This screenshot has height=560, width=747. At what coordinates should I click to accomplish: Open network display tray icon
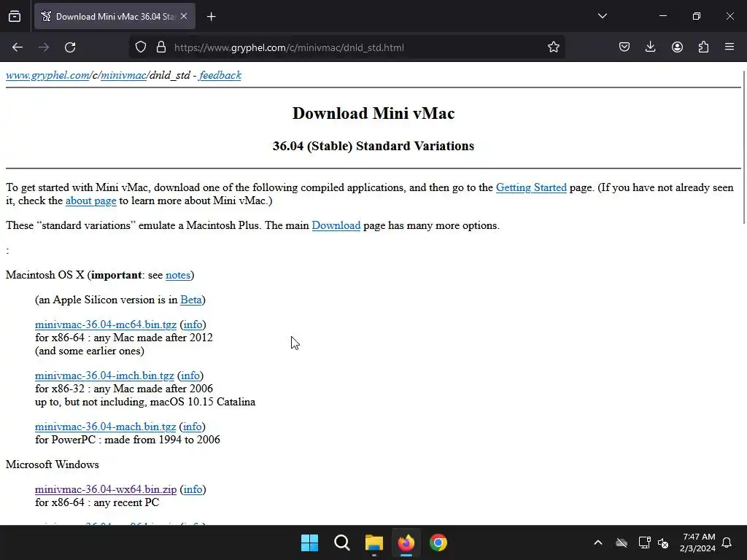point(644,542)
